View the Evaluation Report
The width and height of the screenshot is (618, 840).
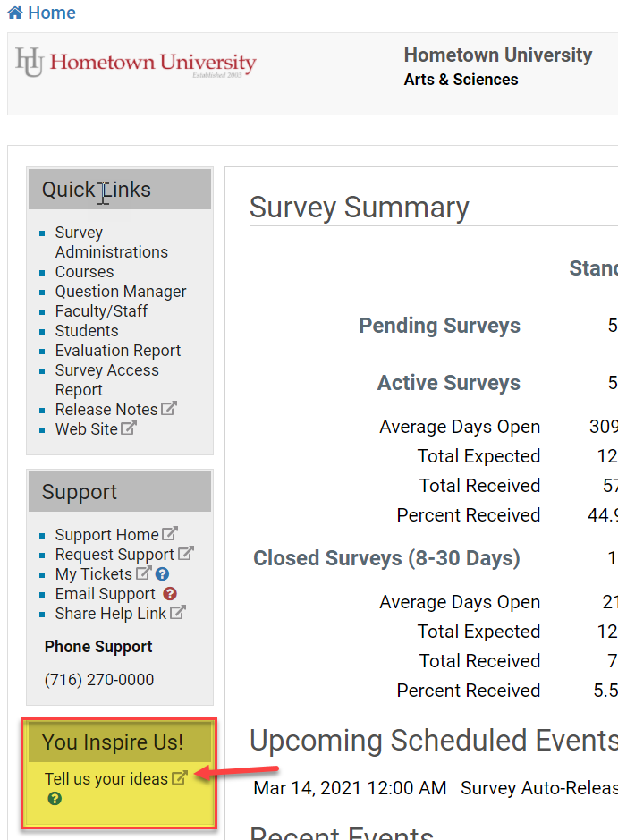click(x=118, y=351)
